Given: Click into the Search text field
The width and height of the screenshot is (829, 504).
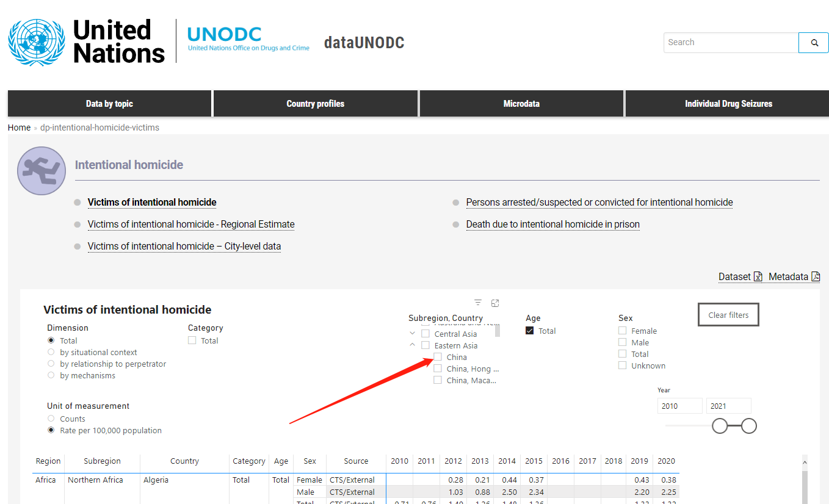Looking at the screenshot, I should tap(730, 43).
